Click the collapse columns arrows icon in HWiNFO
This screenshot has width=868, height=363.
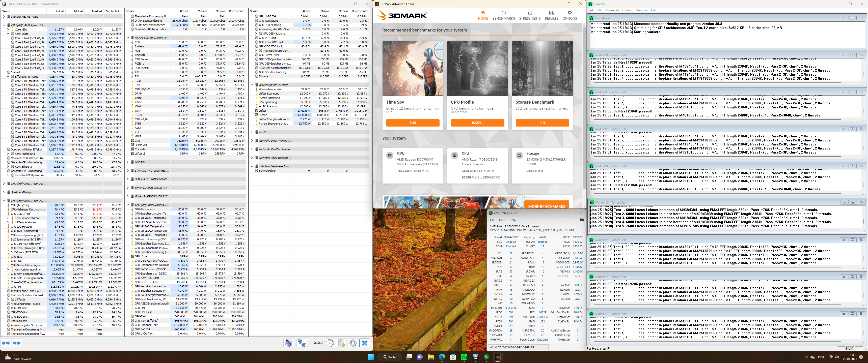17,343
